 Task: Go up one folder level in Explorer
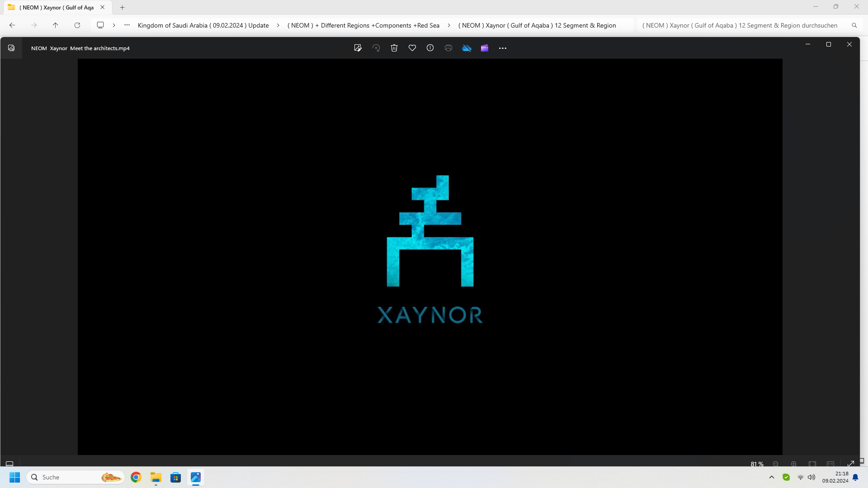[x=56, y=25]
